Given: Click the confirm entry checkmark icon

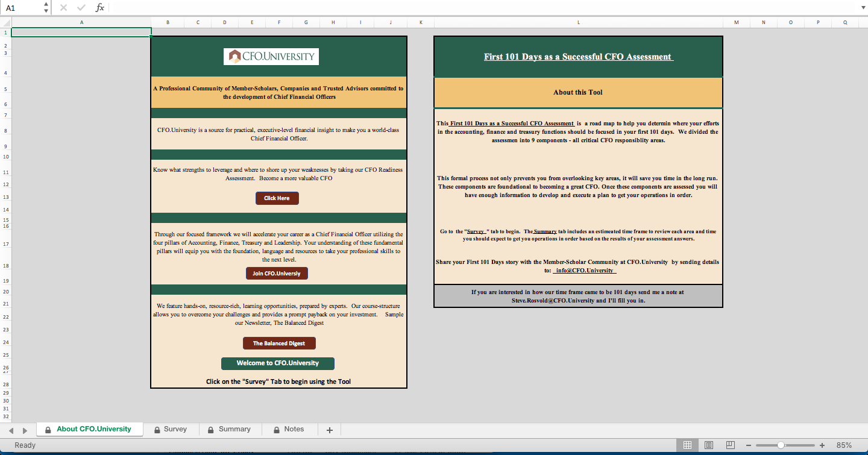Looking at the screenshot, I should (81, 8).
